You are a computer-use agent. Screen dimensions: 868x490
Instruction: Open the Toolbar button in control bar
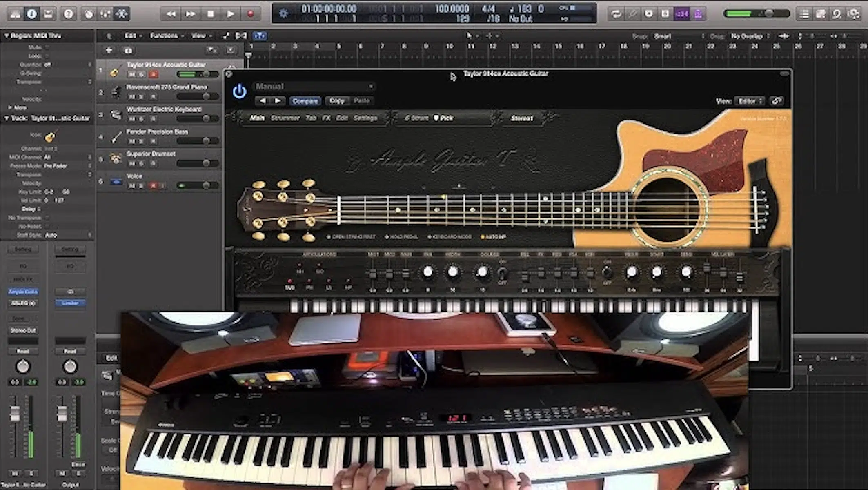pyautogui.click(x=48, y=14)
